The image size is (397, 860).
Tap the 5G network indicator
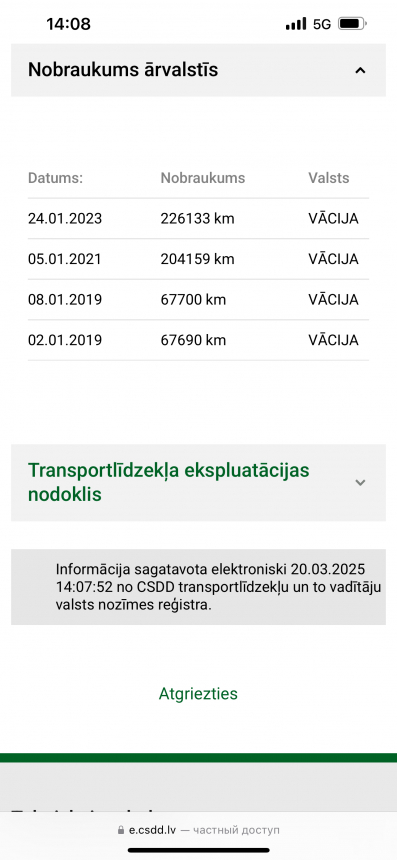point(322,24)
